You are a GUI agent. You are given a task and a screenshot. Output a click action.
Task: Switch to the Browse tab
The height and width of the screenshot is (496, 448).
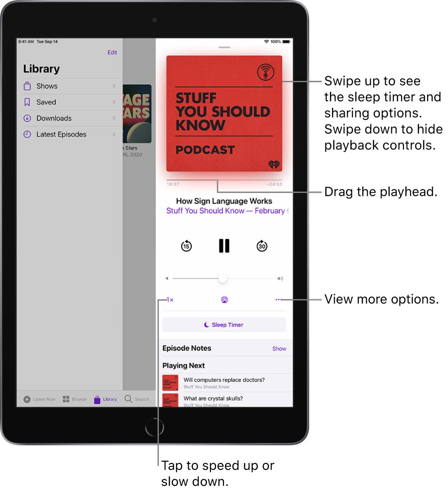pyautogui.click(x=75, y=399)
